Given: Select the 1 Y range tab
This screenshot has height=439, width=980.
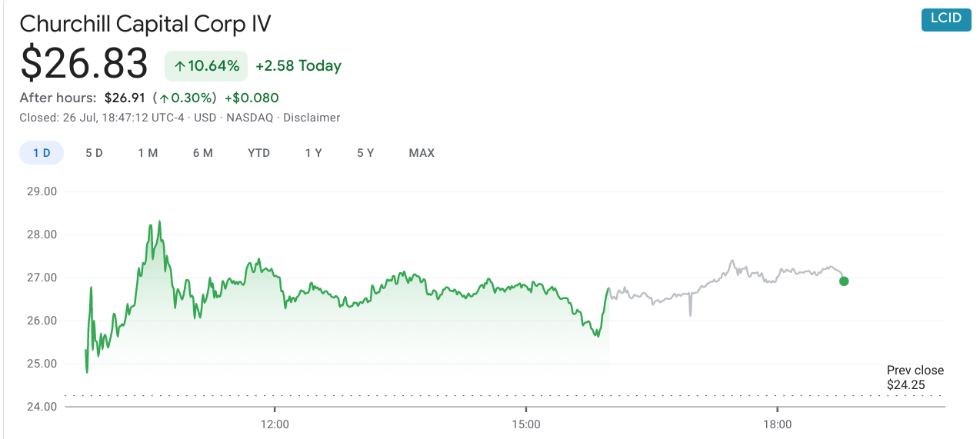Looking at the screenshot, I should (313, 153).
